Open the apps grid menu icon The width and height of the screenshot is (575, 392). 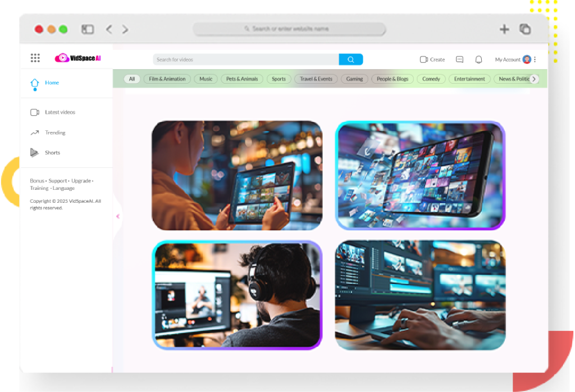(35, 58)
